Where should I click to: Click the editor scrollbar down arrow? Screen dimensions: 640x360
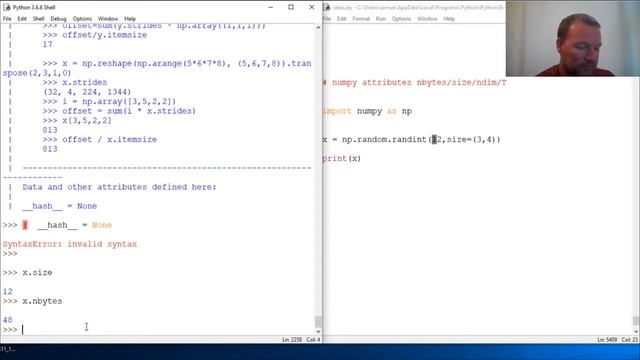pyautogui.click(x=636, y=331)
